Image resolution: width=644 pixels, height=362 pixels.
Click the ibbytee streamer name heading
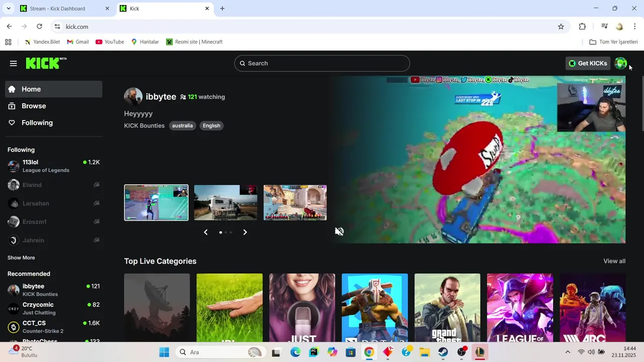pos(161,97)
